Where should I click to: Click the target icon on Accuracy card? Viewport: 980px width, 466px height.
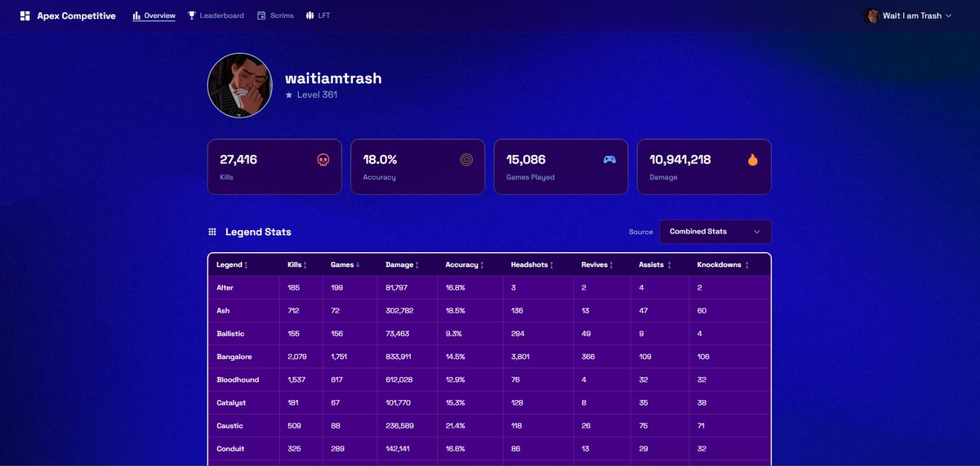tap(466, 160)
